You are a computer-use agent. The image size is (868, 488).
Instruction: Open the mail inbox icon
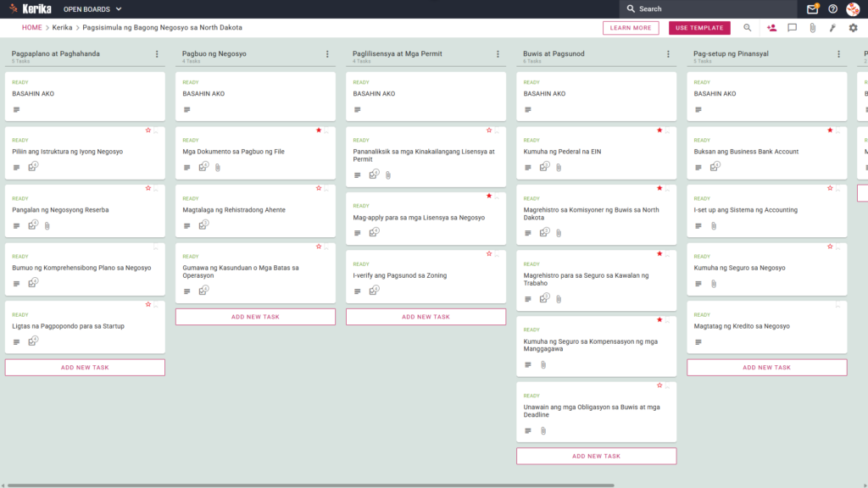pyautogui.click(x=812, y=8)
